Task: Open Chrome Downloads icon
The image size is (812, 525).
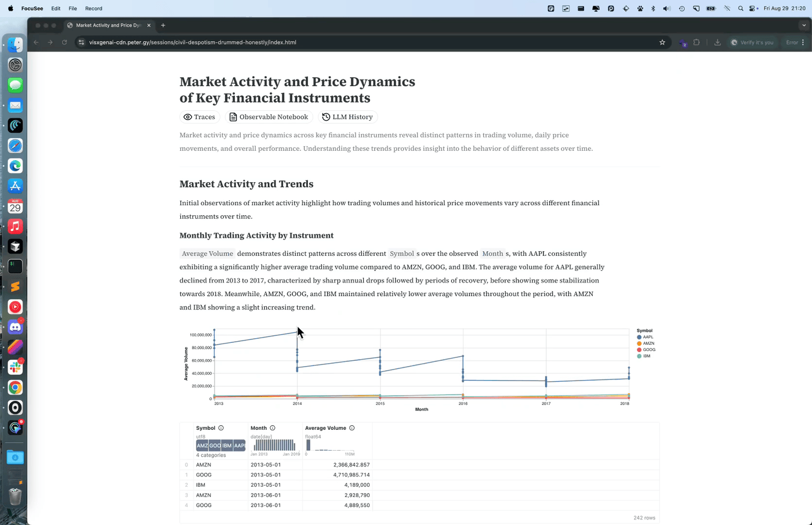Action: (717, 42)
